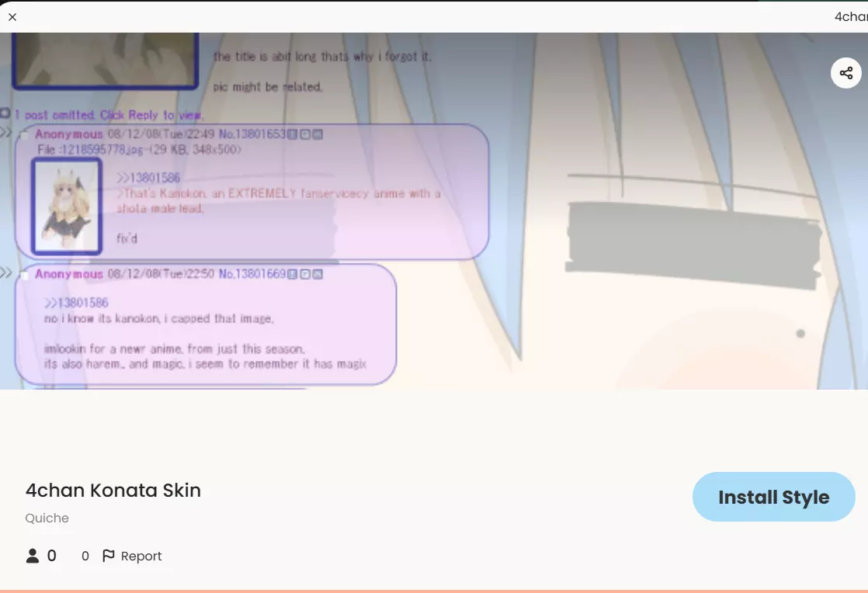Click the Install Style button
This screenshot has width=868, height=593.
tap(773, 497)
